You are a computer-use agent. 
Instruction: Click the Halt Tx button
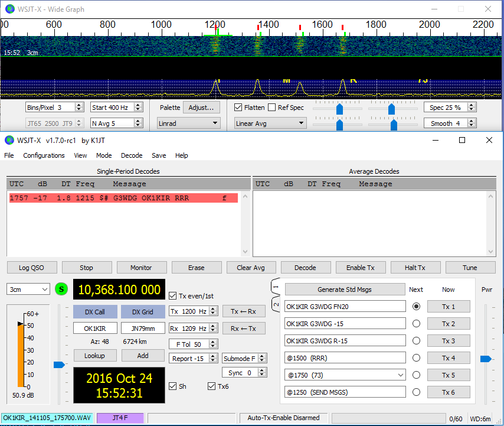click(415, 268)
